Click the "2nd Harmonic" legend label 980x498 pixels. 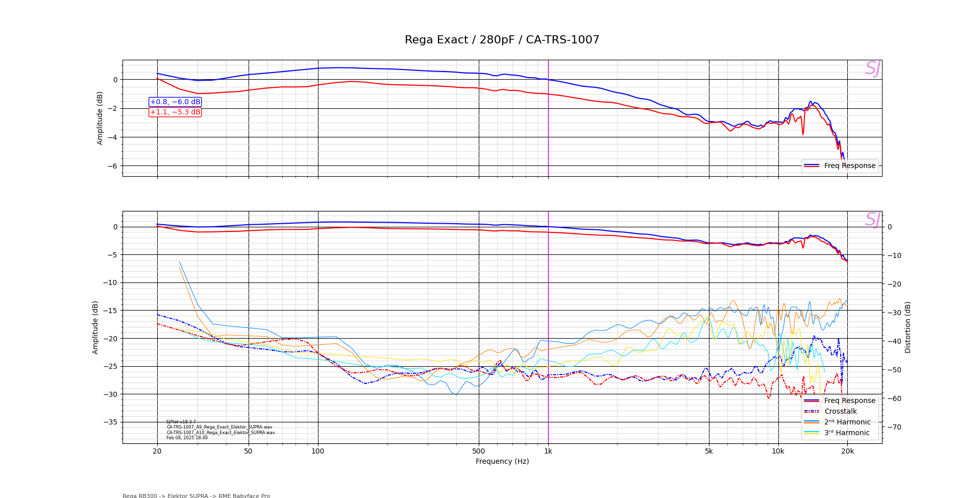click(847, 422)
